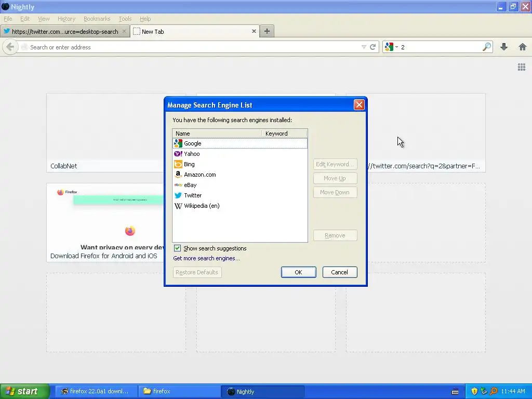This screenshot has height=399, width=532.
Task: Switch to firefox 22.0a1 download taskbar item
Action: 96,391
